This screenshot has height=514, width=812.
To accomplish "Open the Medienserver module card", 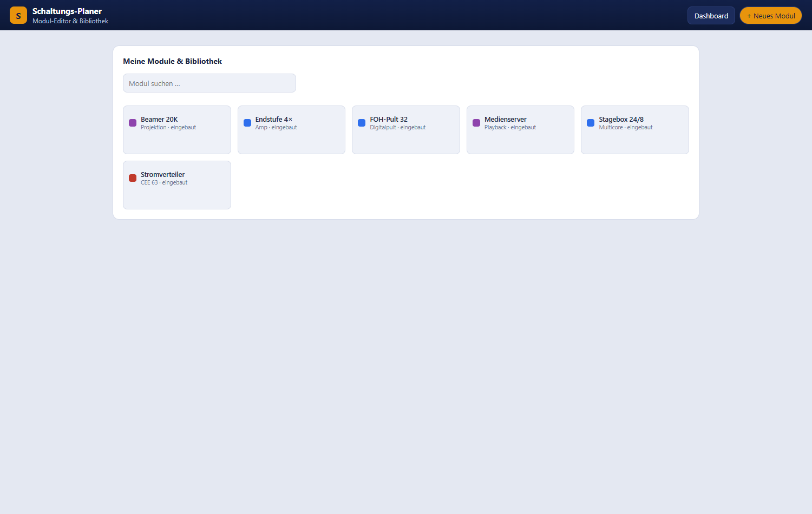I will (520, 130).
